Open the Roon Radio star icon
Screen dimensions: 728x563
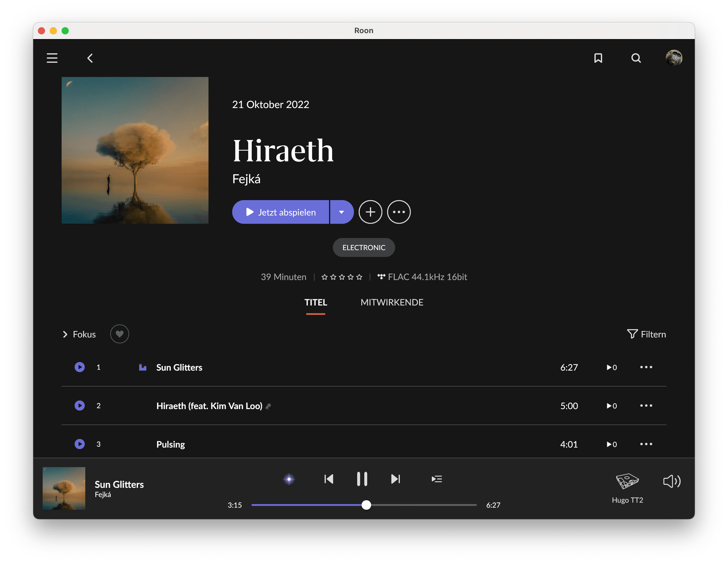[x=289, y=479]
